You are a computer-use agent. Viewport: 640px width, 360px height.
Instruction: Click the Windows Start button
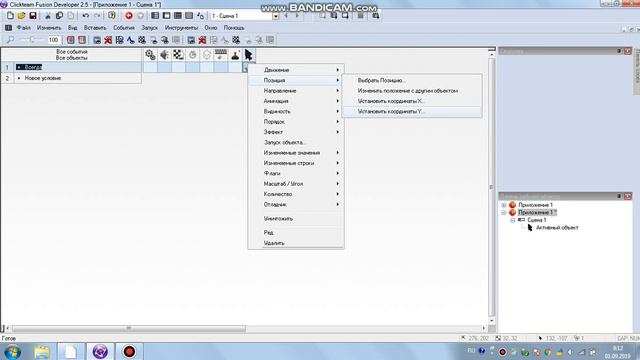[12, 351]
